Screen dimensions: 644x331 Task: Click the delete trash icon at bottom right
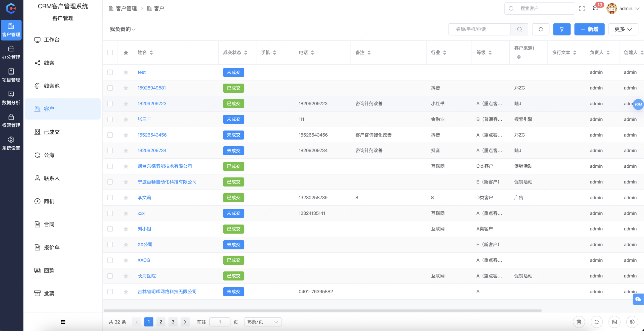579,322
